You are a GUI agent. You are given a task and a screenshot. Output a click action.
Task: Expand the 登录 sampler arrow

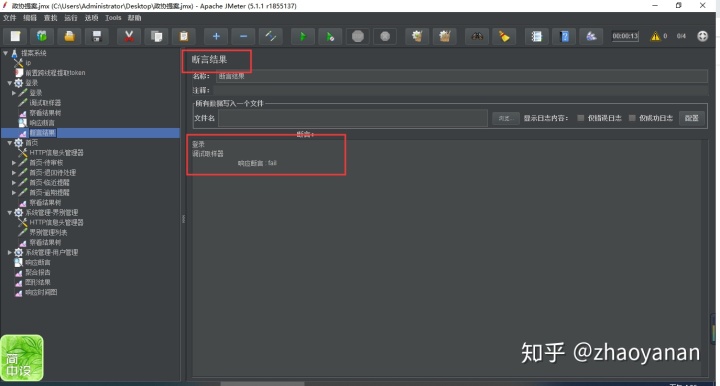pyautogui.click(x=14, y=93)
